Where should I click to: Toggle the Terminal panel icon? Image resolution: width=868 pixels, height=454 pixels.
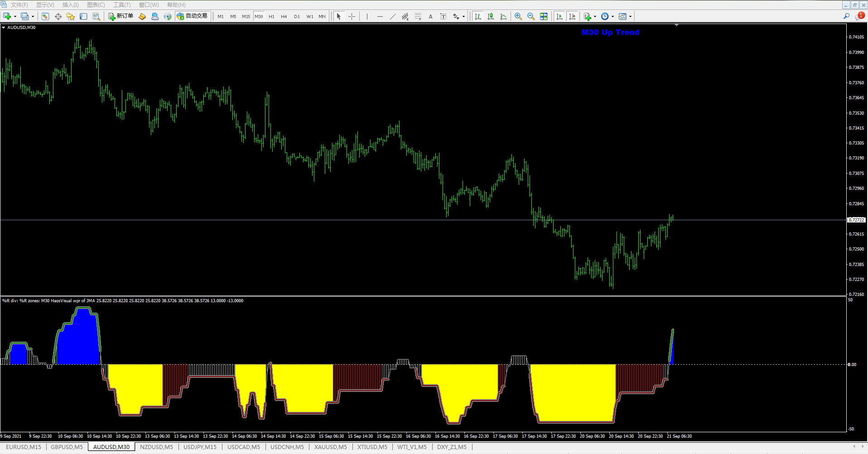pos(83,16)
